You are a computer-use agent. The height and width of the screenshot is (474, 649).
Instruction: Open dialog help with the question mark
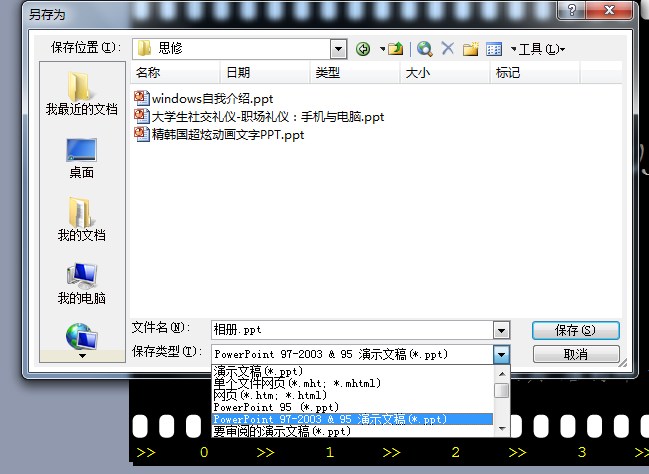pos(572,10)
